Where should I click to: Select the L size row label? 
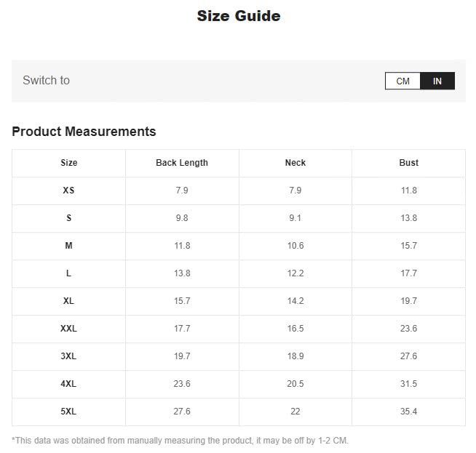pos(69,273)
